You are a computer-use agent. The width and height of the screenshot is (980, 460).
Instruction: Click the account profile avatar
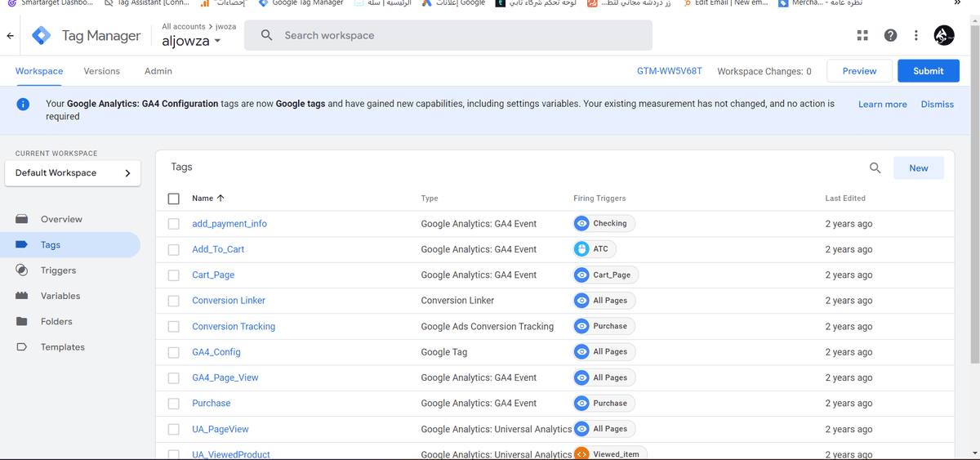pyautogui.click(x=944, y=35)
